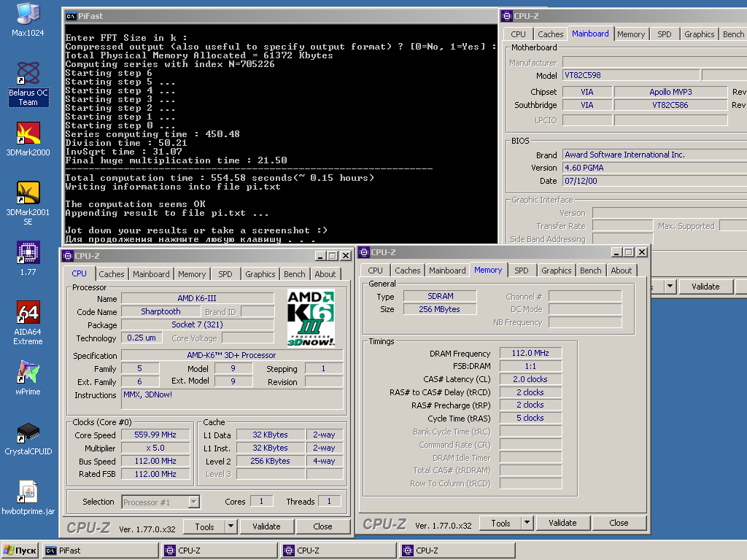Screen dimensions: 747x560
Task: Open the wPrime desktop shortcut
Action: tap(28, 378)
